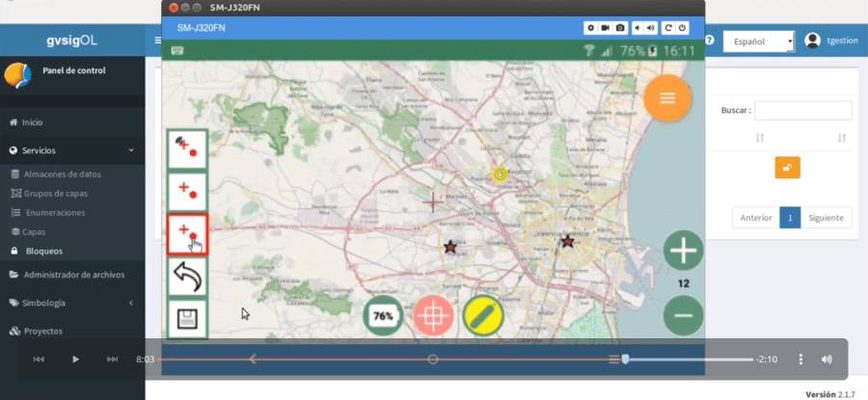Open the Español language dropdown

click(760, 41)
